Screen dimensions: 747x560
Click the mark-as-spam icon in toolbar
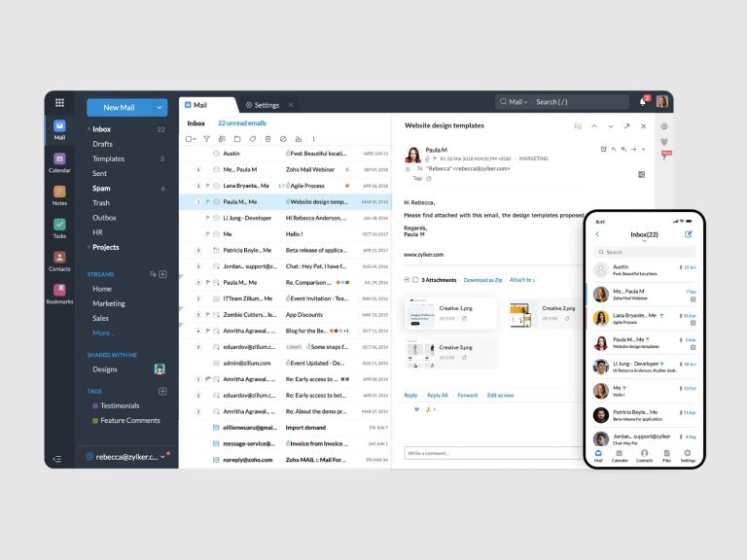(283, 139)
